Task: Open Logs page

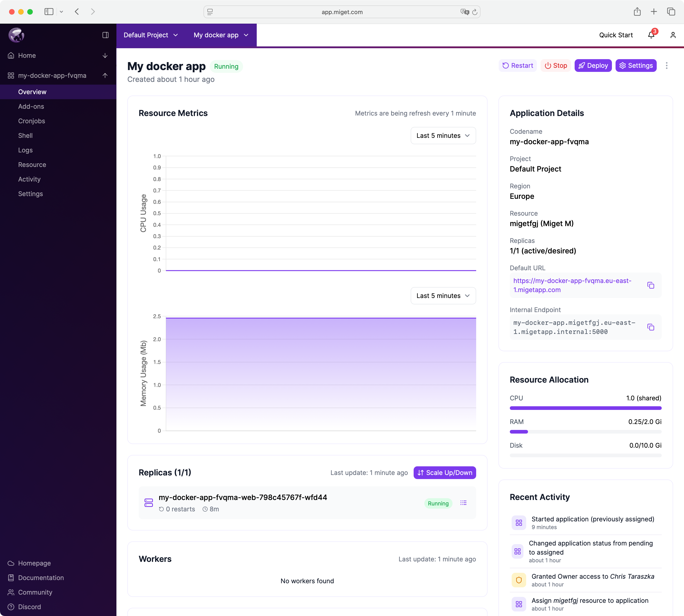Action: point(25,150)
